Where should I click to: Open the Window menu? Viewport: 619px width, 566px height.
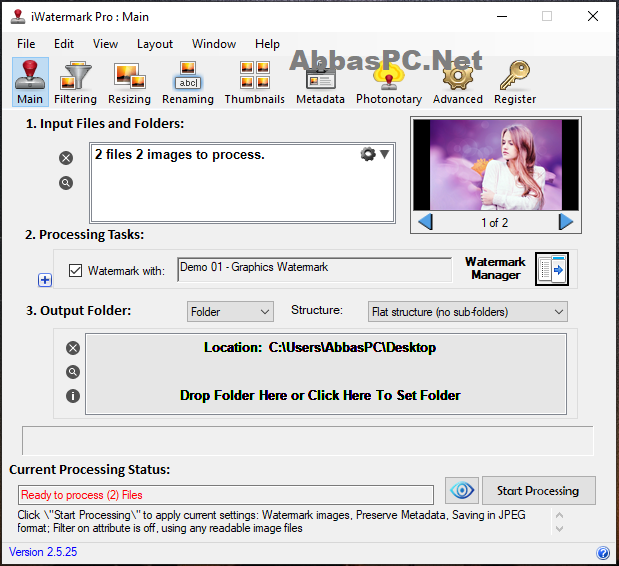tap(214, 43)
